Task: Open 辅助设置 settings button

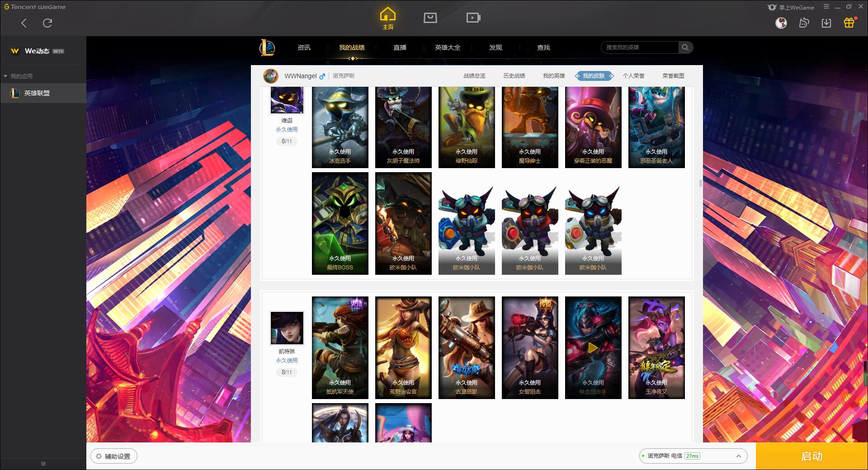Action: [114, 456]
